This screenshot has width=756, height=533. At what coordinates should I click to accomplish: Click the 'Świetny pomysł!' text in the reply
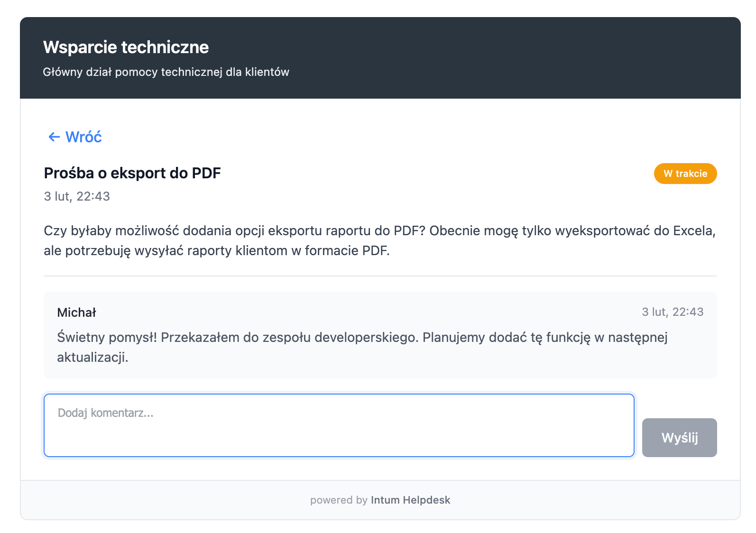point(107,338)
